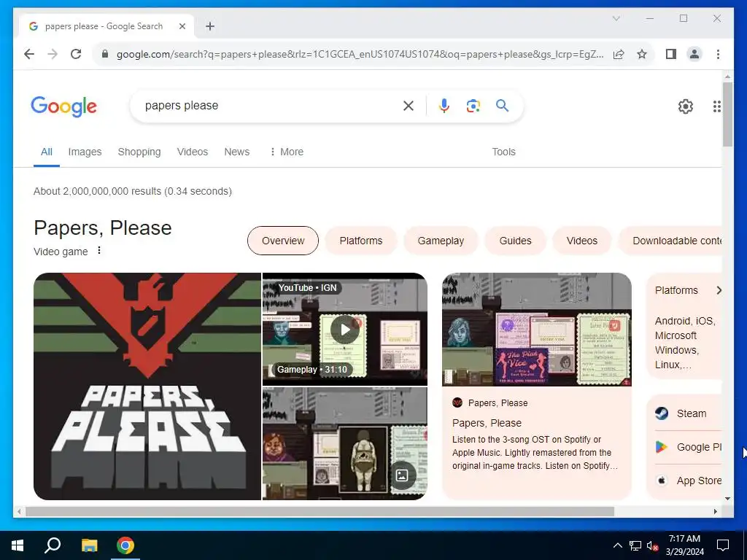Click Chrome icon in taskbar
Image resolution: width=747 pixels, height=560 pixels.
[x=125, y=545]
